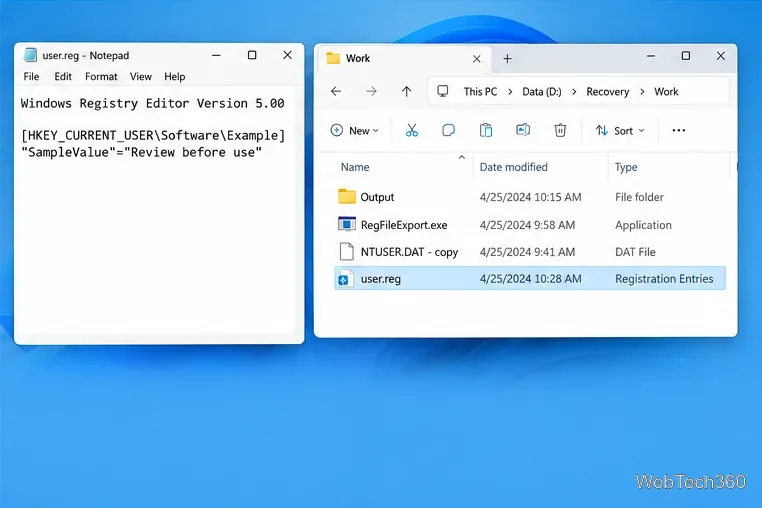Select the Output folder
Viewport: 762px width, 508px height.
pos(530,197)
